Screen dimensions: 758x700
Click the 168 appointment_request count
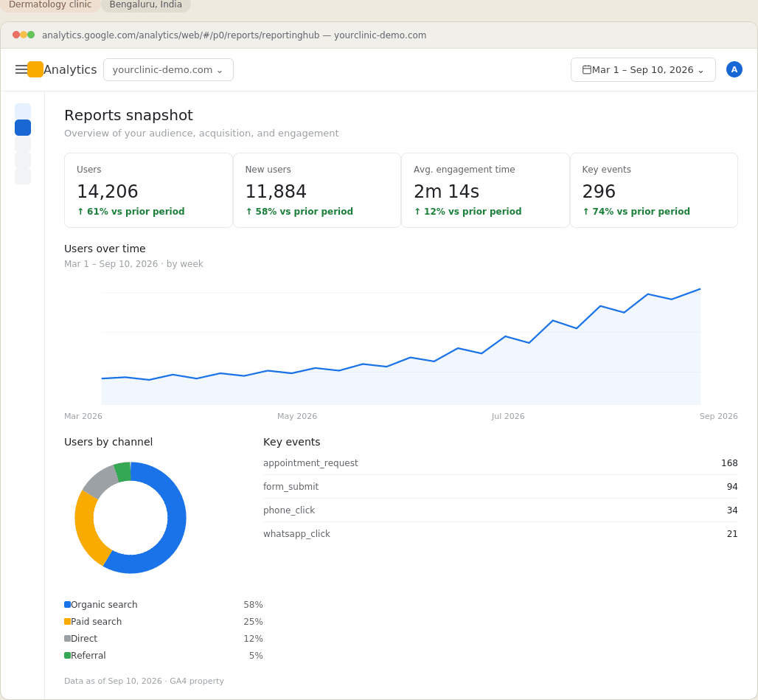tap(729, 463)
